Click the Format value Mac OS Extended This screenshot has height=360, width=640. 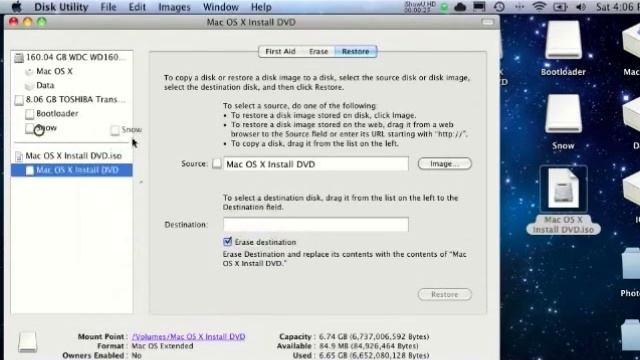(162, 346)
